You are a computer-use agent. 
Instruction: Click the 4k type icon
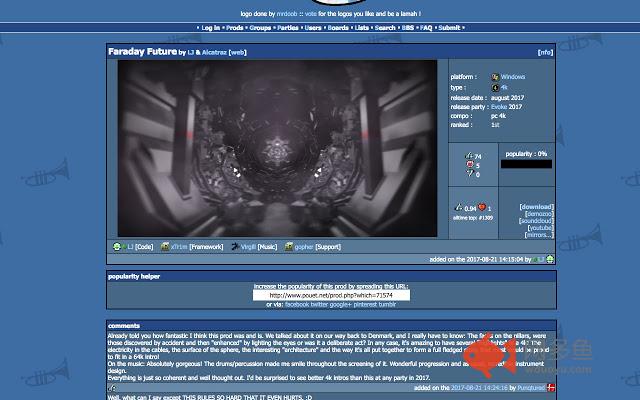tap(495, 87)
